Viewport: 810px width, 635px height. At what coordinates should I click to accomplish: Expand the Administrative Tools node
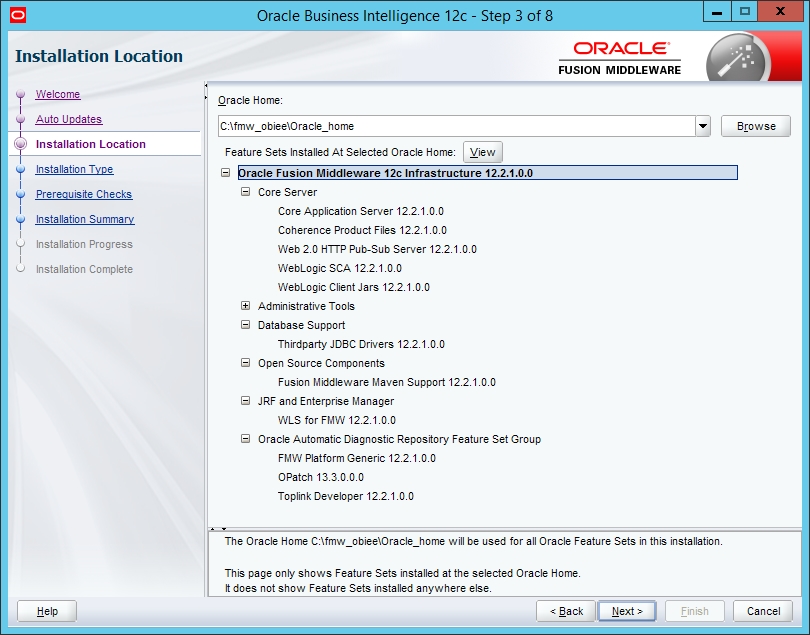pyautogui.click(x=245, y=306)
